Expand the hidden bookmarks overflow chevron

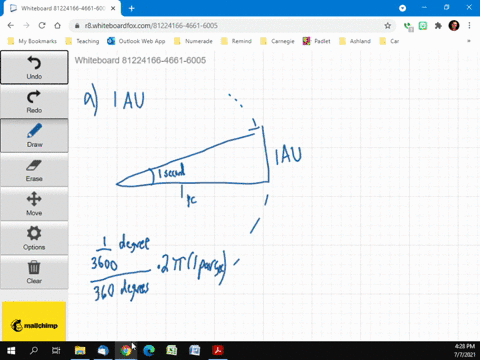469,41
